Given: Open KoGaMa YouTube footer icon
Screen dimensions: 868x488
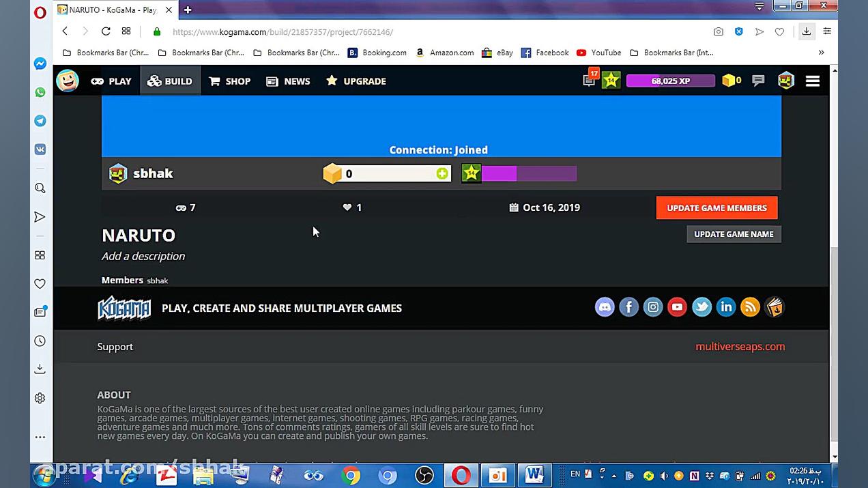Looking at the screenshot, I should point(677,307).
